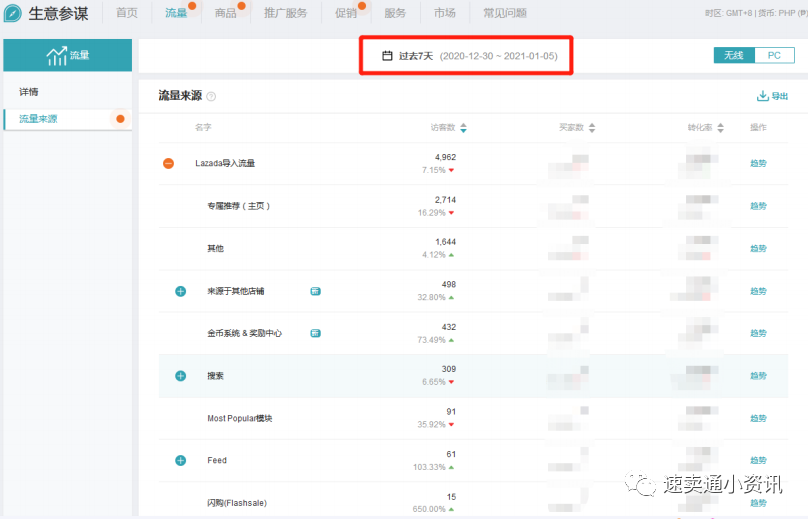
Task: Click the 时区: GMT+8 text
Action: tap(728, 13)
